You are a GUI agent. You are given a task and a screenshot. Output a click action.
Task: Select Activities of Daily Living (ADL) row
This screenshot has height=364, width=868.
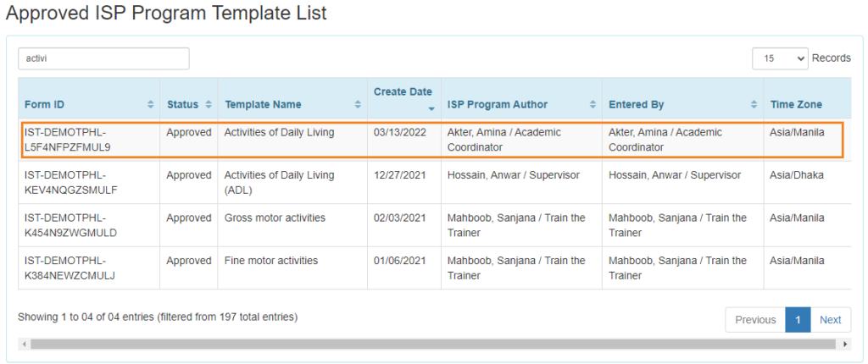(x=435, y=182)
